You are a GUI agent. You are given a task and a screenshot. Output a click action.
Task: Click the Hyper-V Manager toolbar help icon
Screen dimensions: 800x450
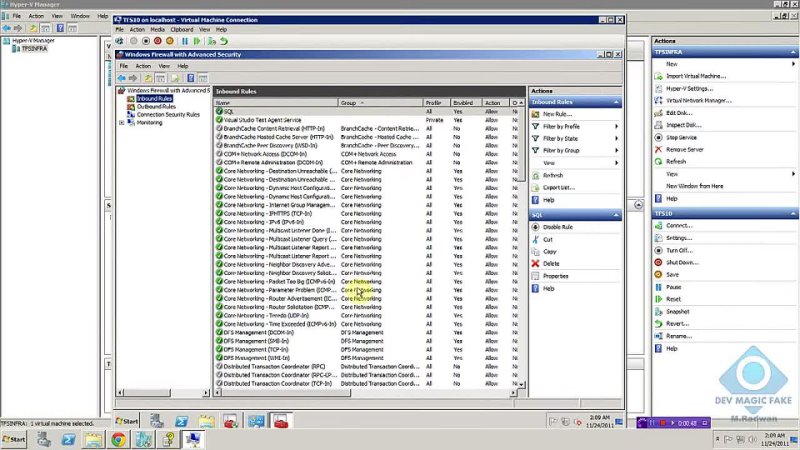coord(60,28)
